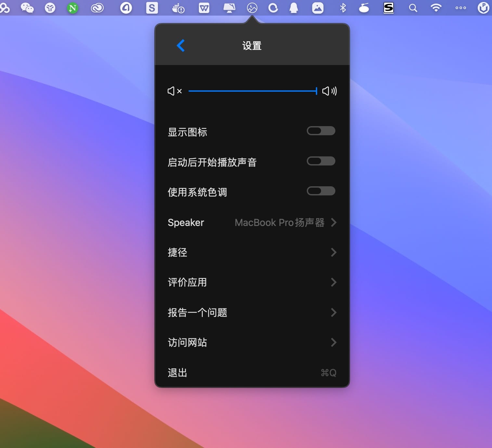Turn on 使用系统色调 switch
This screenshot has width=492, height=448.
point(321,191)
